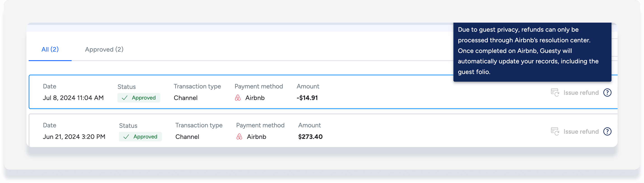Click help icon for Jun 21 refund
Viewport: 644px width, 183px height.
click(x=607, y=131)
